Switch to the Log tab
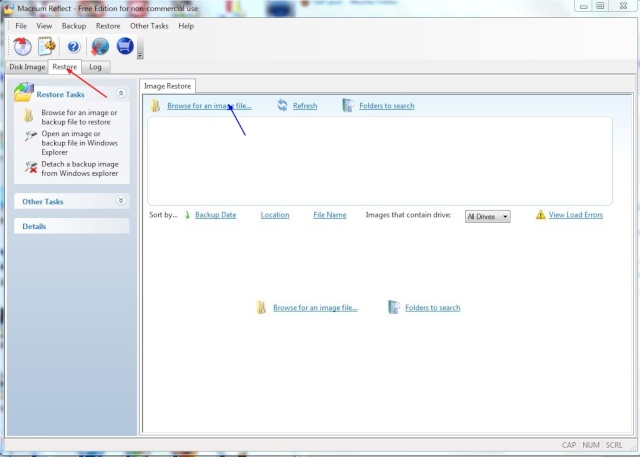Image resolution: width=640 pixels, height=457 pixels. pyautogui.click(x=95, y=67)
